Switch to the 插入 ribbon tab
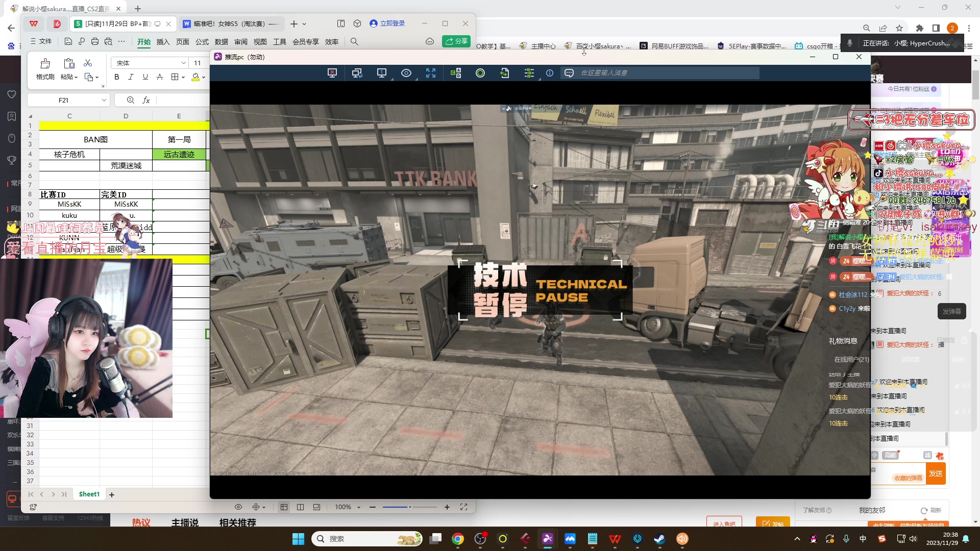980x551 pixels. [163, 42]
